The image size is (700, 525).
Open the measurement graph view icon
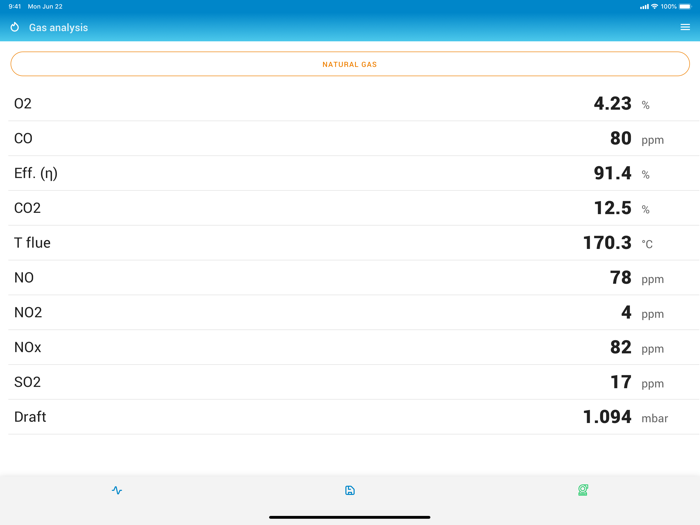pyautogui.click(x=117, y=490)
